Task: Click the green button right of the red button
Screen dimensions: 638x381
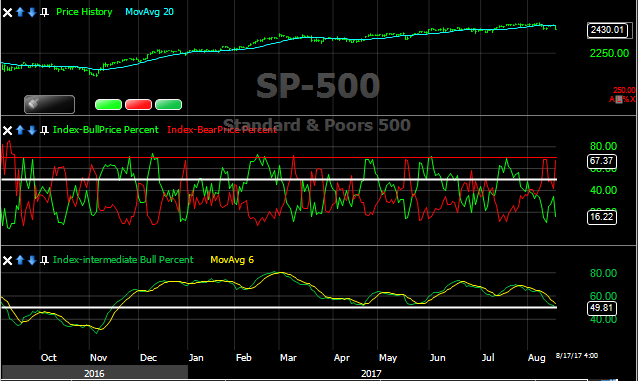Action: tap(168, 105)
